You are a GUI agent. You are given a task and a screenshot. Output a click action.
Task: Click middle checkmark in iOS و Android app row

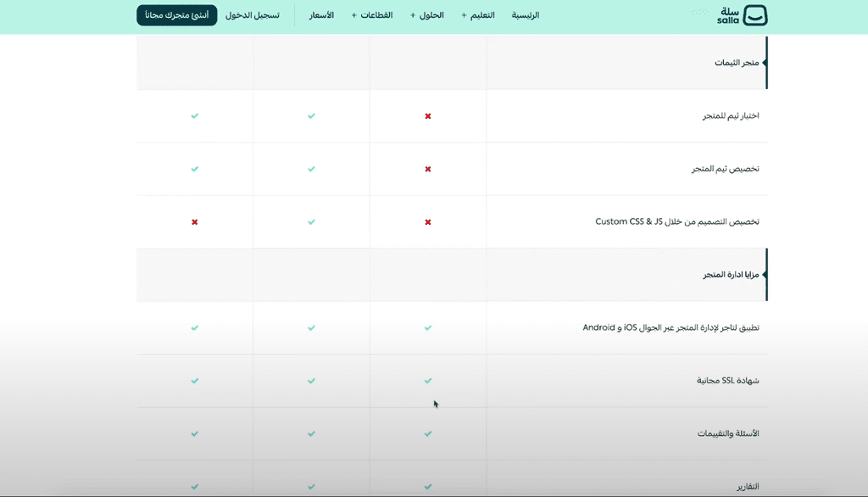pyautogui.click(x=311, y=327)
